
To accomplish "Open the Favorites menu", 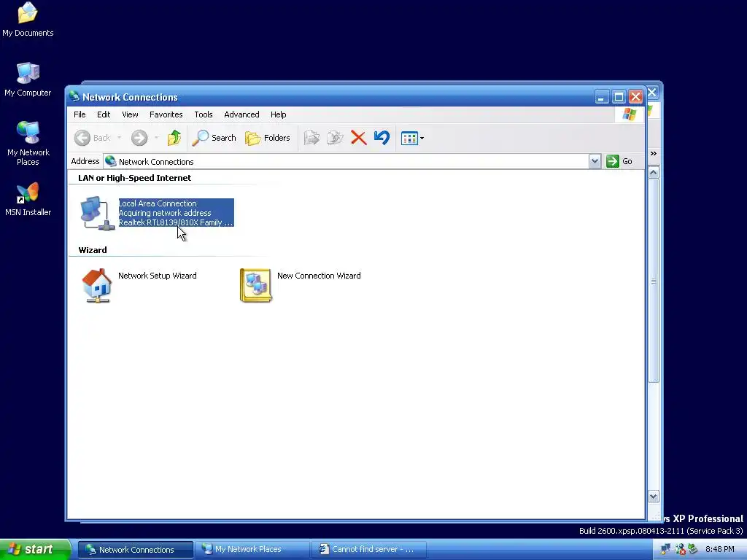I will point(166,114).
